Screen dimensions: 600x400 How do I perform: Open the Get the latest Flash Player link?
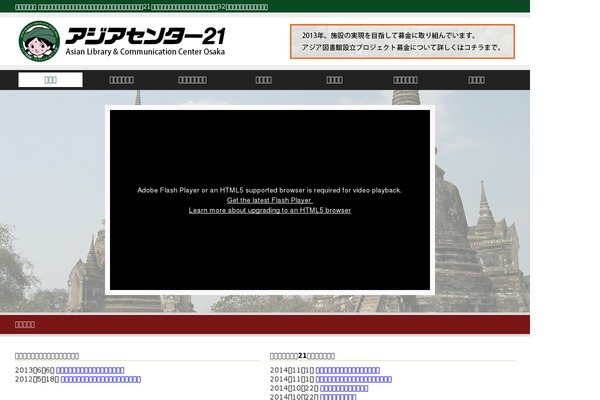pos(269,200)
